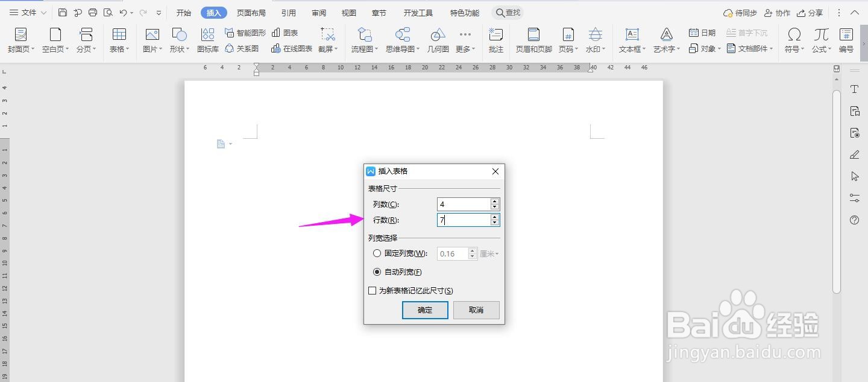The image size is (868, 382).
Task: Select the 自动列宽 radio button
Action: tap(377, 272)
